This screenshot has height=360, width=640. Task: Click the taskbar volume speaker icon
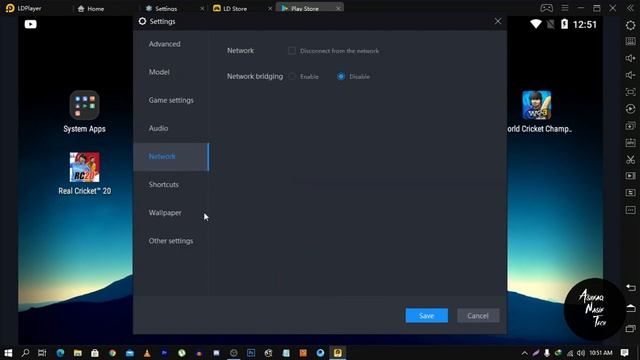580,353
